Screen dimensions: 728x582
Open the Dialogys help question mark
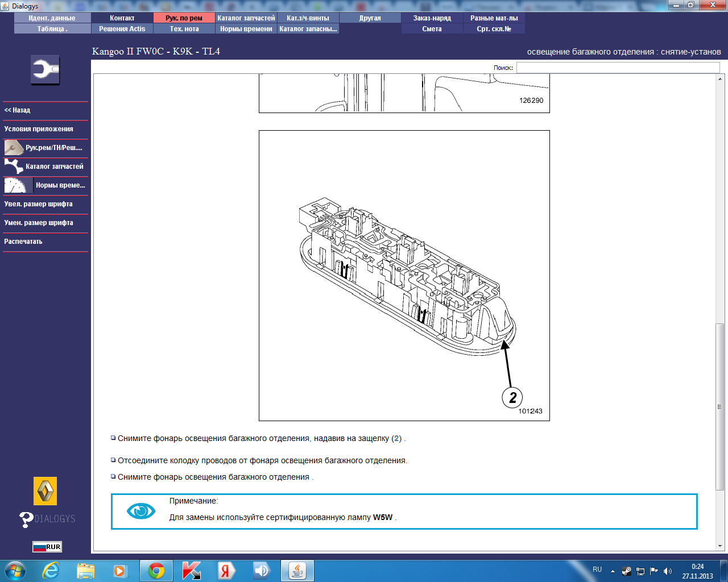[26, 519]
